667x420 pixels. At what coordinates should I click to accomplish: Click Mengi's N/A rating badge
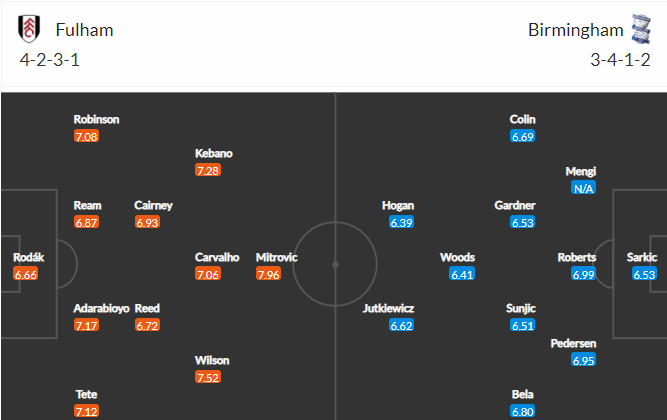pos(583,188)
